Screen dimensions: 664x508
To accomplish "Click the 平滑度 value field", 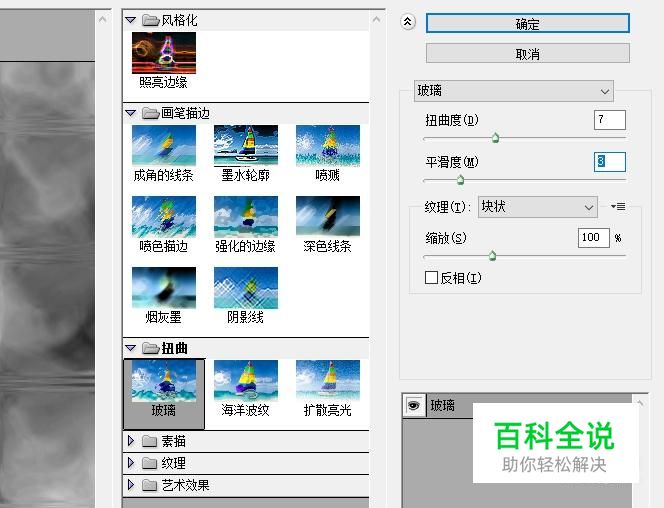I will click(x=609, y=162).
